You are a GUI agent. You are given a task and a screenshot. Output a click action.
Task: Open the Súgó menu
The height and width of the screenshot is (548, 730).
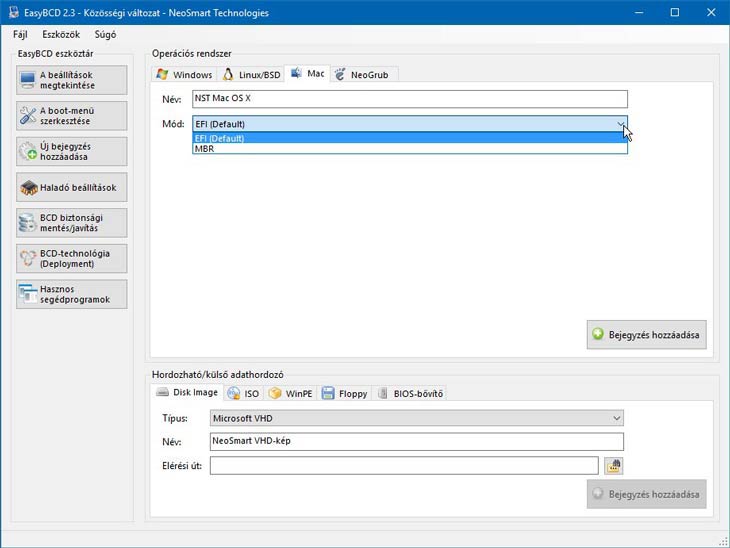point(105,34)
